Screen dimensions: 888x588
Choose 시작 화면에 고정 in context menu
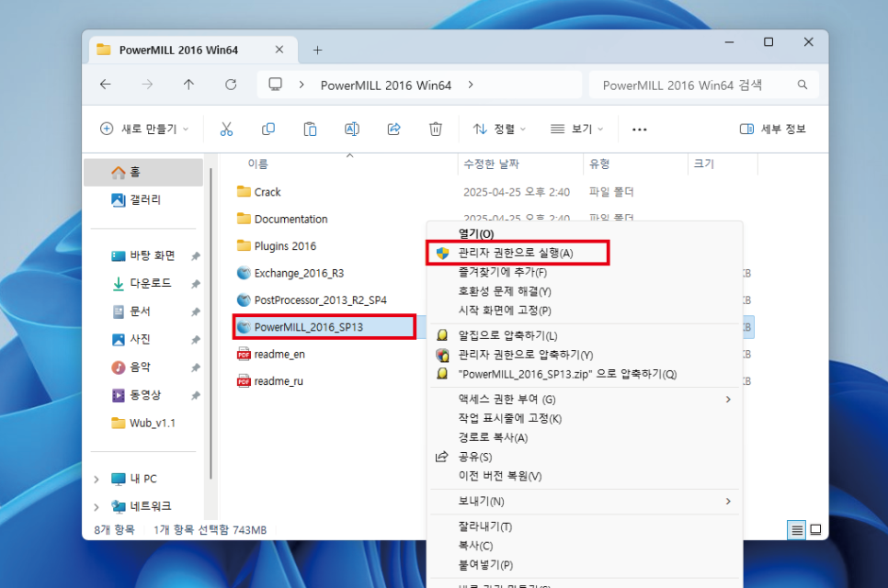585,311
